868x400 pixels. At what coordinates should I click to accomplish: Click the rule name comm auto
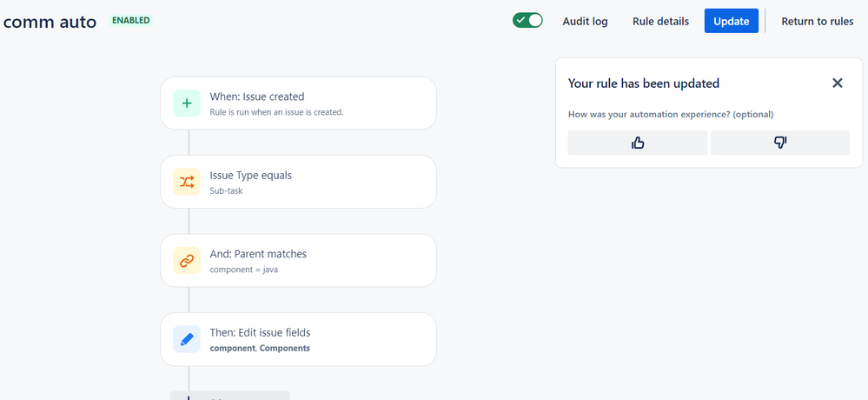(50, 21)
